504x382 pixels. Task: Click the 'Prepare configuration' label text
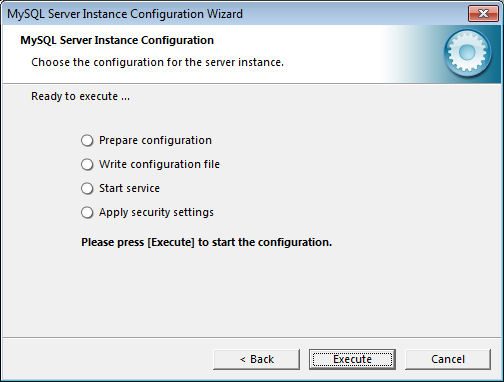coord(155,140)
